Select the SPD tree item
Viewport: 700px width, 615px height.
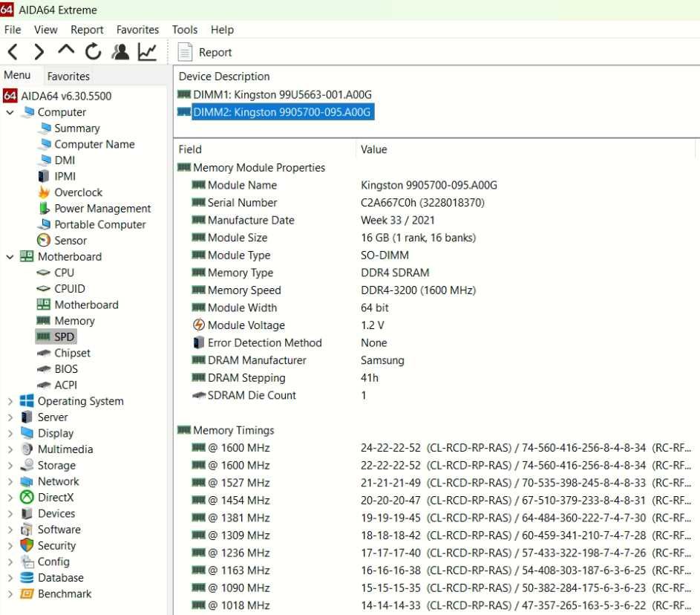(x=56, y=336)
